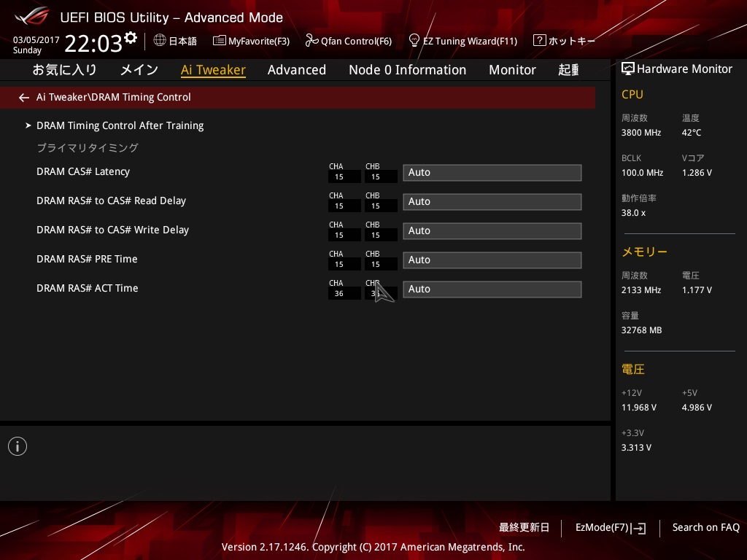The image size is (747, 560).
Task: Click the プライマリタイミング heading
Action: (x=88, y=147)
